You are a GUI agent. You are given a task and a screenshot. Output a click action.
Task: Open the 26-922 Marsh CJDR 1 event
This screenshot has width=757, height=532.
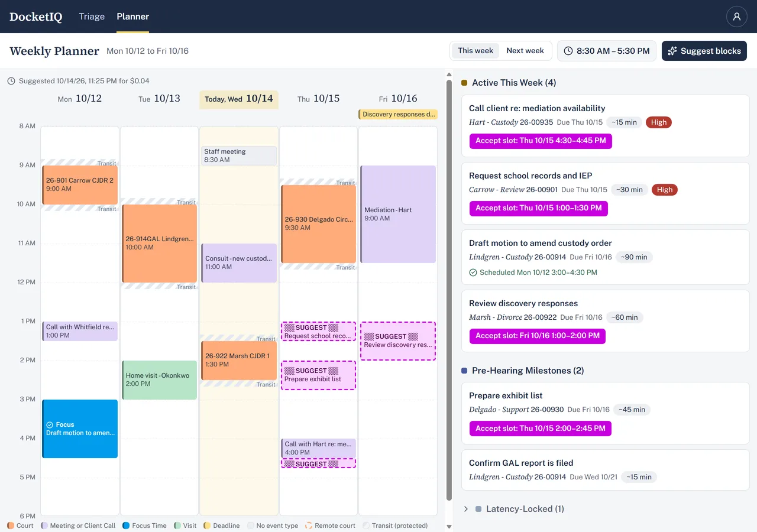(239, 361)
